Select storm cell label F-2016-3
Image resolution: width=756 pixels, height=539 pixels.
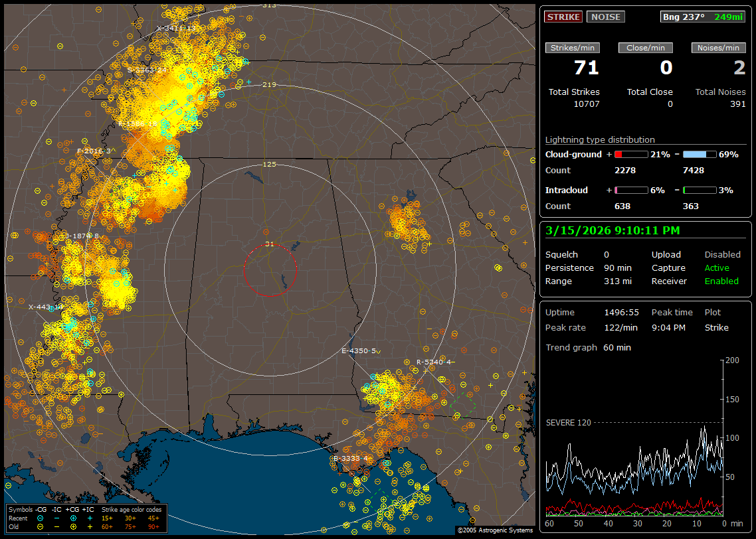pyautogui.click(x=94, y=151)
